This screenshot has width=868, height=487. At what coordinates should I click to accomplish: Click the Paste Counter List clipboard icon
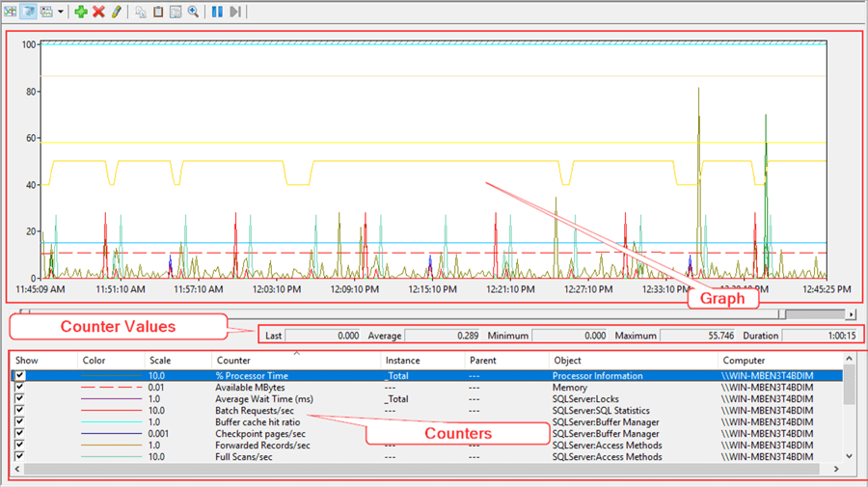point(158,12)
